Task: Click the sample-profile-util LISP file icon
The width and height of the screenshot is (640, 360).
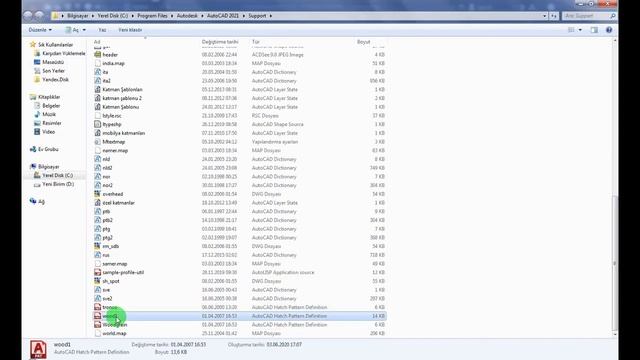Action: pos(98,272)
